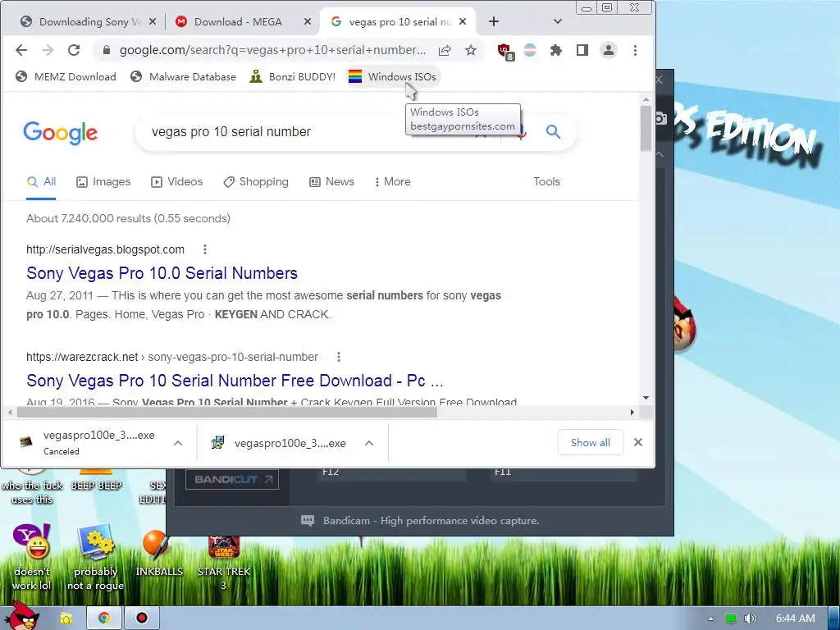Select the All search results tab
Image resolution: width=840 pixels, height=630 pixels.
(41, 181)
